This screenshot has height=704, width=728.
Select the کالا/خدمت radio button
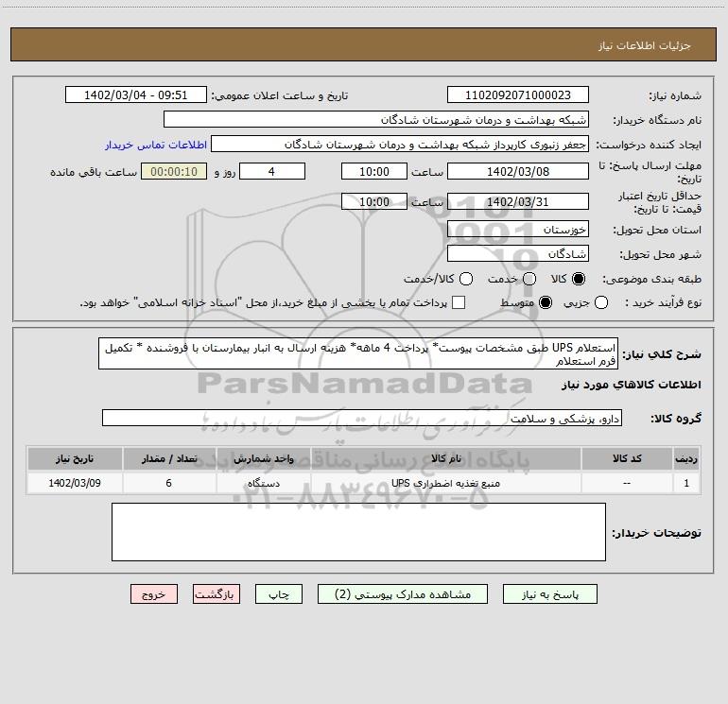(466, 279)
